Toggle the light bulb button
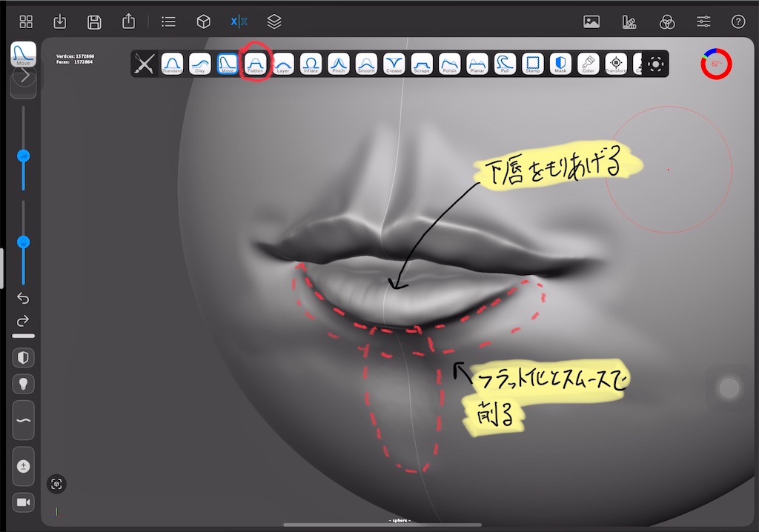This screenshot has height=532, width=759. pos(23,385)
